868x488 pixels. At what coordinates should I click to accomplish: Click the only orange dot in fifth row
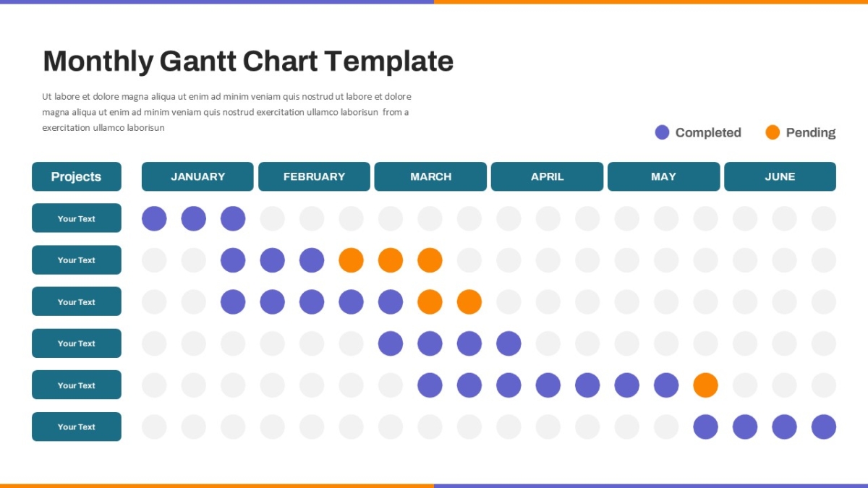pyautogui.click(x=705, y=385)
